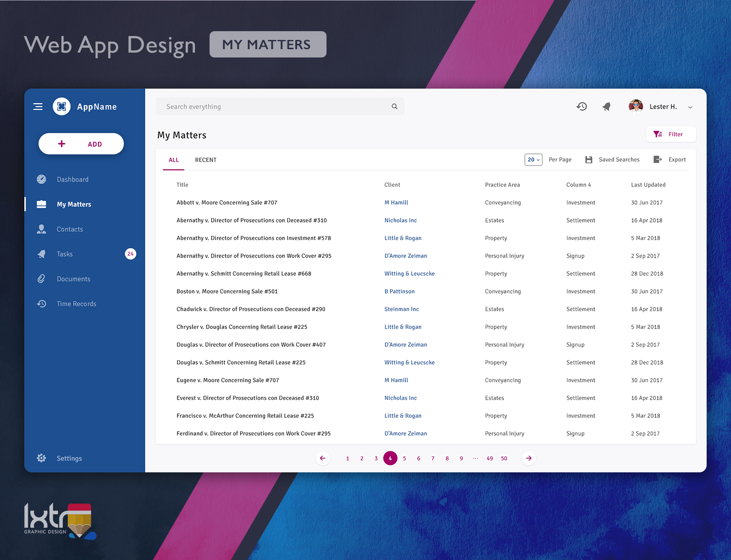The image size is (731, 560).
Task: Go to previous page with left arrow
Action: pyautogui.click(x=323, y=458)
